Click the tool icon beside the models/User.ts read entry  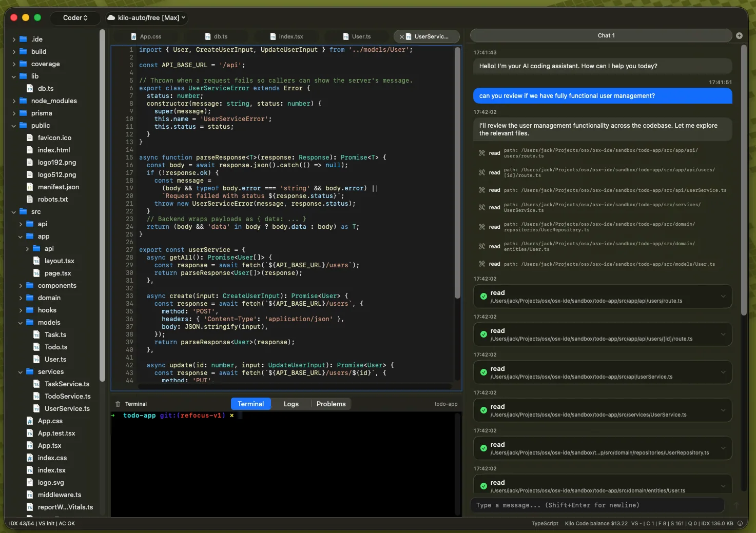tap(482, 264)
